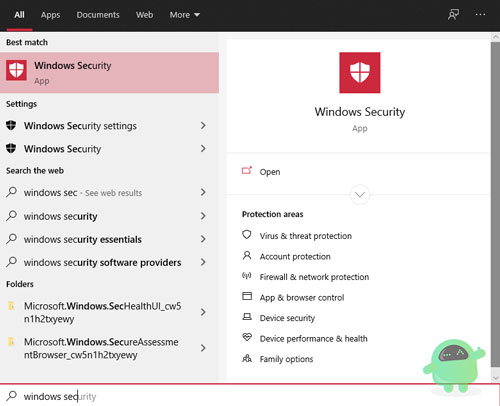Click the Firewall & network protection icon

247,276
